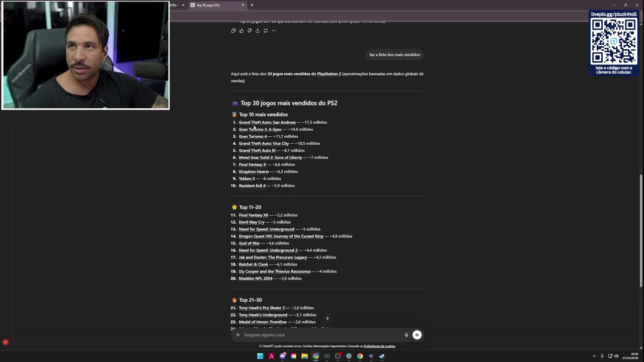Give the response a thumbs down
Viewport: 644px width, 362px height.
click(250, 31)
